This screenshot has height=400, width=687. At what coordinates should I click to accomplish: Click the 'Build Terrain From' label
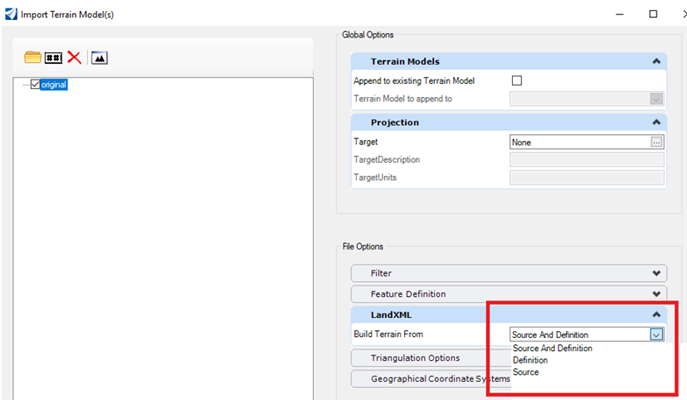tap(388, 334)
